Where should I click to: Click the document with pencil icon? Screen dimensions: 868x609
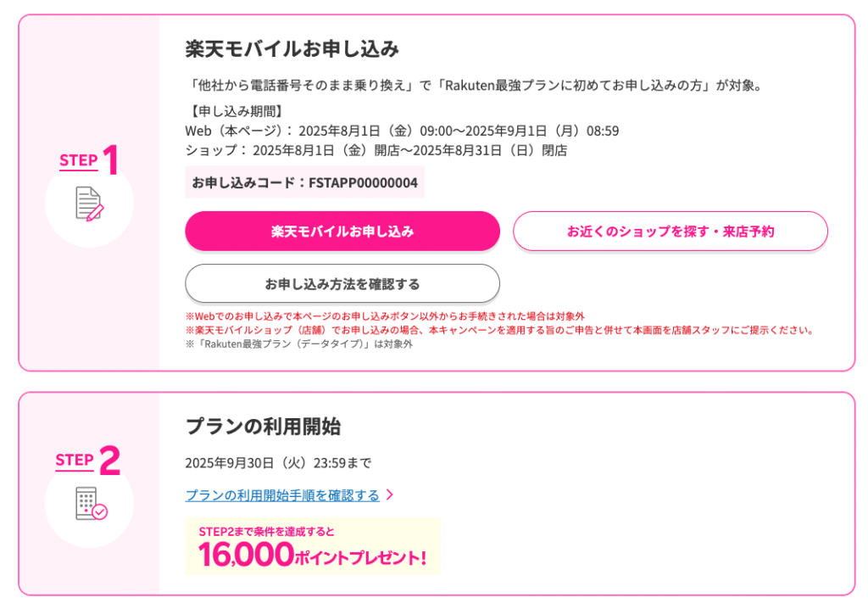[x=89, y=204]
